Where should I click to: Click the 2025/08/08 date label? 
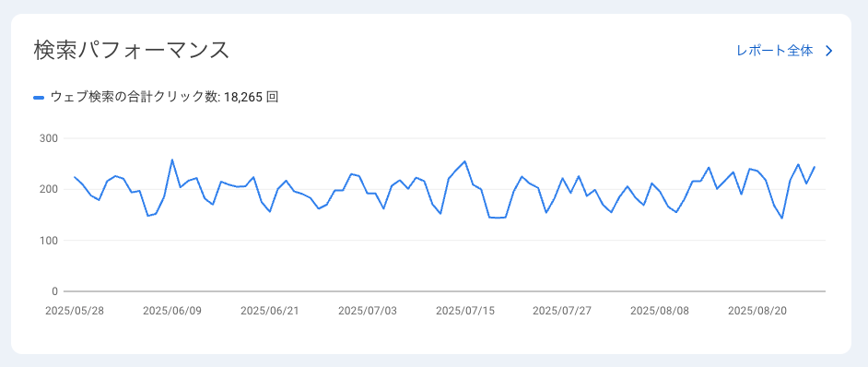coord(660,311)
